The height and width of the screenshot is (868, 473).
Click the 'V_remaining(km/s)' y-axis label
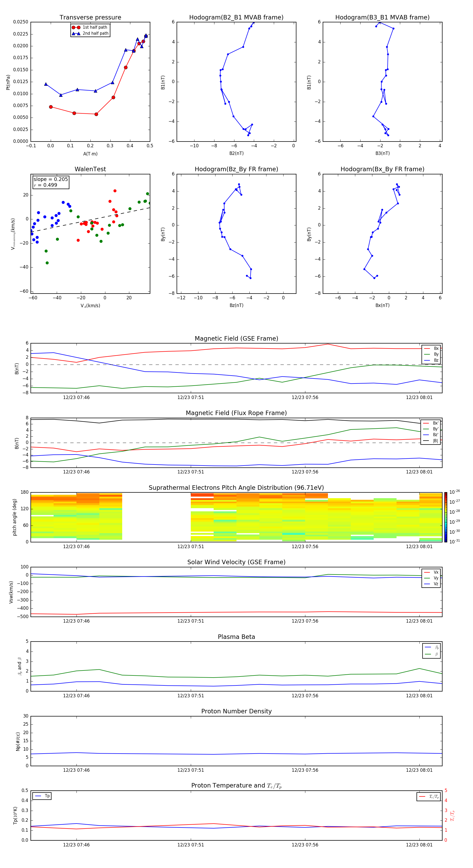pos(13,234)
